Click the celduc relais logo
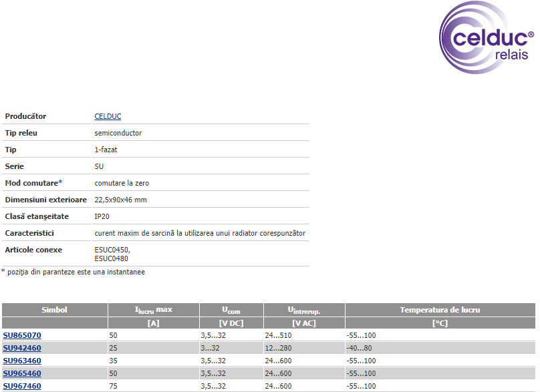The height and width of the screenshot is (392, 540). (487, 37)
